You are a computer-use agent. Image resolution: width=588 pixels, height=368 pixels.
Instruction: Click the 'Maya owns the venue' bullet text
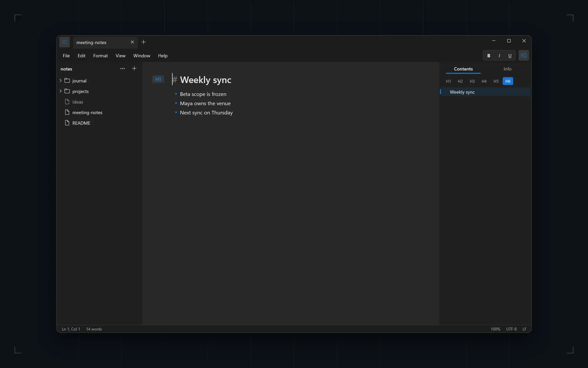(x=205, y=103)
